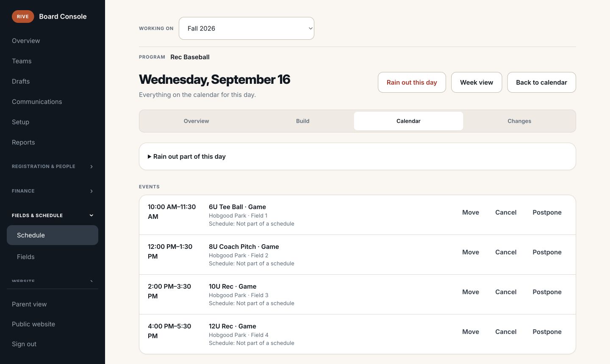Viewport: 610px width, 364px height.
Task: Open the Overview tab in schedule
Action: coord(196,121)
